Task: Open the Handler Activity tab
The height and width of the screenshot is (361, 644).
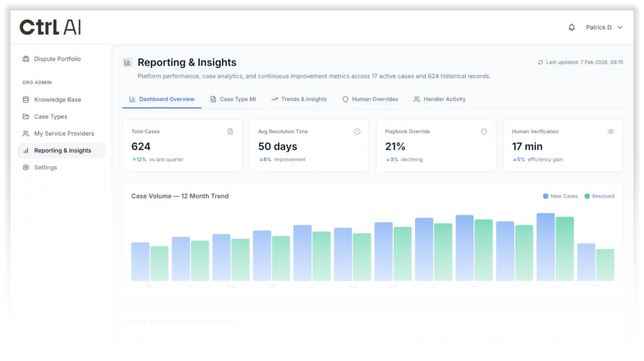Action: [440, 99]
